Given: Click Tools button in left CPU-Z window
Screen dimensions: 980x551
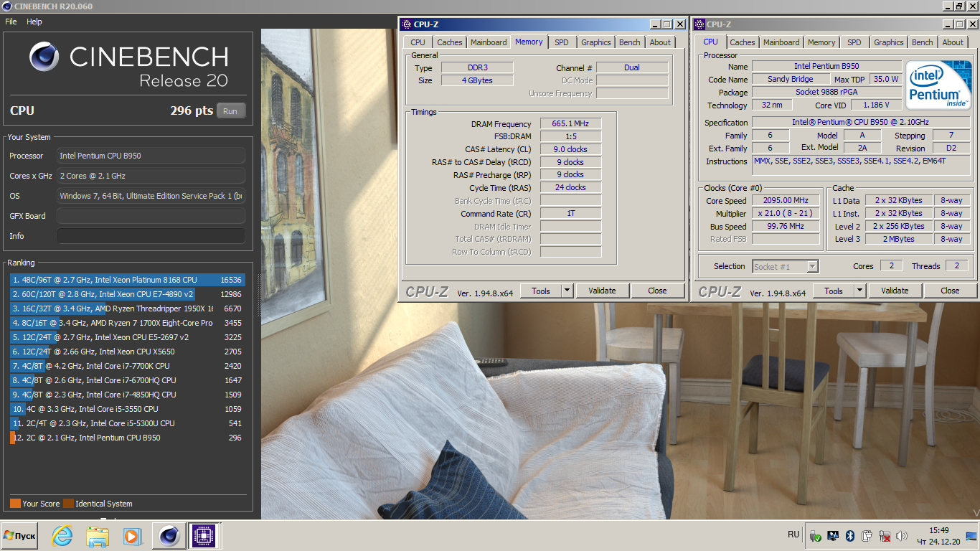Looking at the screenshot, I should pyautogui.click(x=541, y=291).
